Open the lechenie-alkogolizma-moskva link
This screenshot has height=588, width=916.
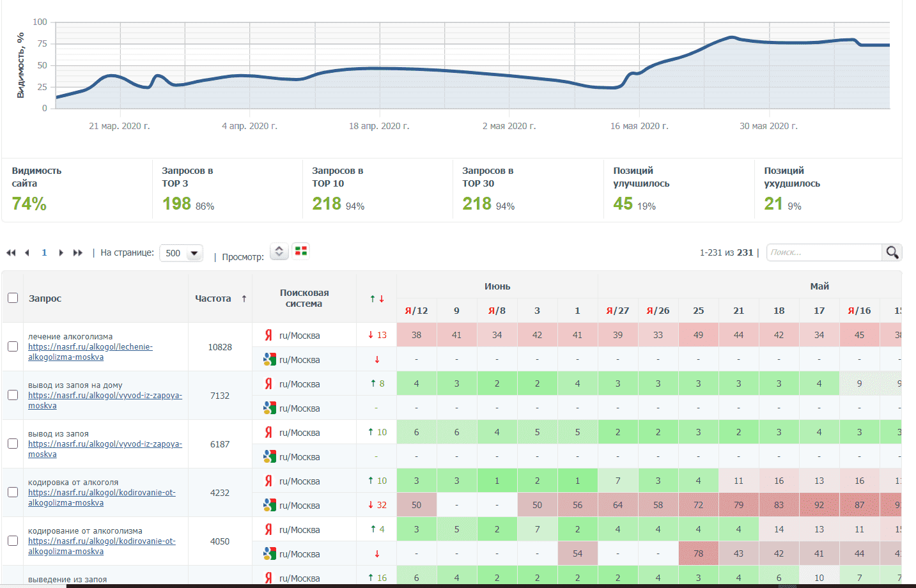(90, 352)
